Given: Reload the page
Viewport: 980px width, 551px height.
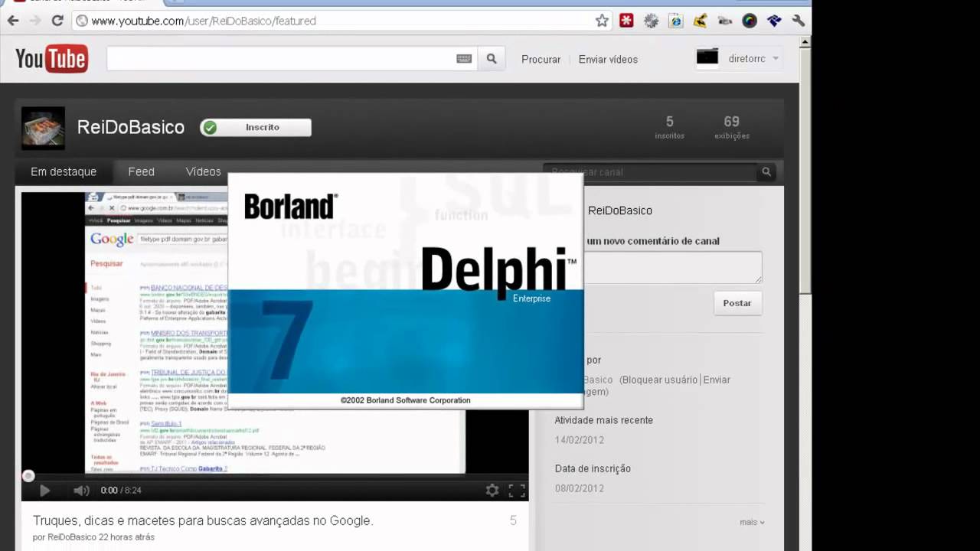Looking at the screenshot, I should (x=57, y=21).
